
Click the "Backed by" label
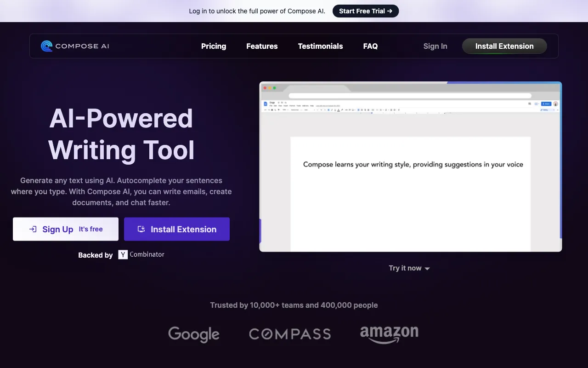[x=96, y=255]
